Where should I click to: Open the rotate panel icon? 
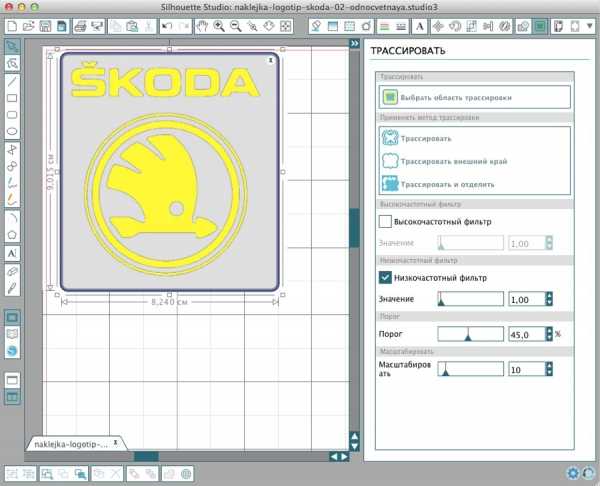455,26
